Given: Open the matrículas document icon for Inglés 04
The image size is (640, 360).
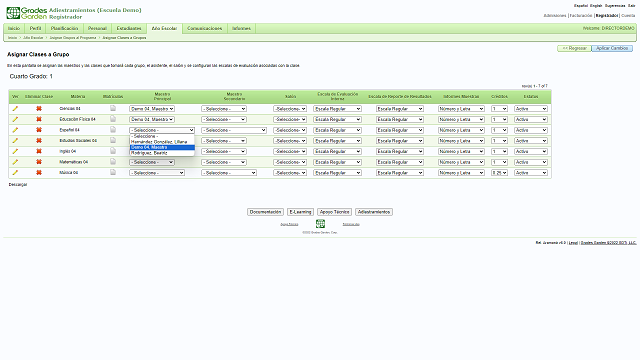Looking at the screenshot, I should [113, 151].
